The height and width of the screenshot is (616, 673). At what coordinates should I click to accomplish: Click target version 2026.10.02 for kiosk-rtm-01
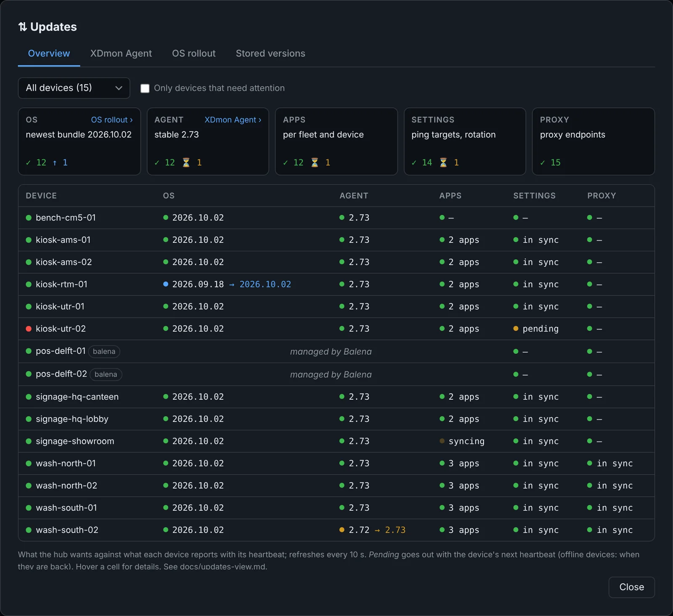click(x=265, y=284)
